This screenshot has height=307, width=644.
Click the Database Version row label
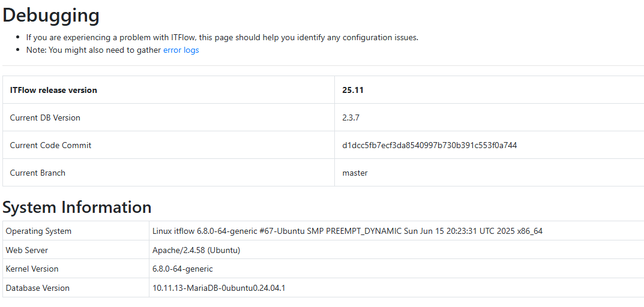(x=38, y=288)
